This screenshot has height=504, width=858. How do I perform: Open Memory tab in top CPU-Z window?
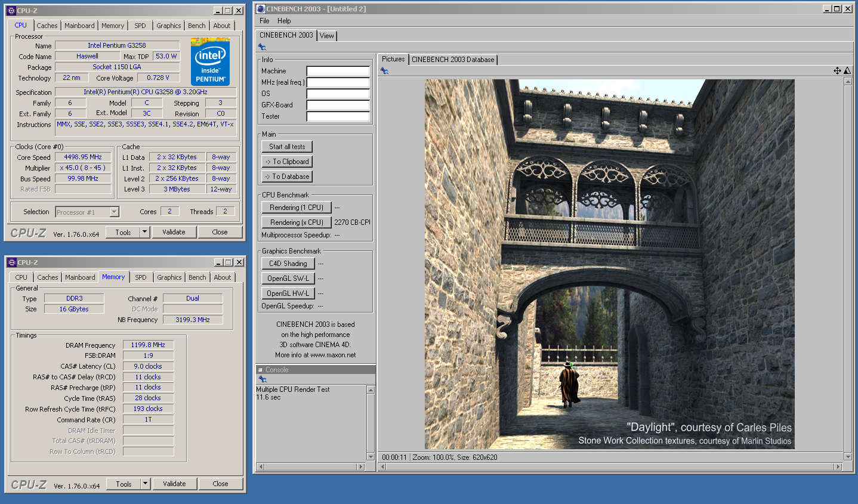[x=113, y=26]
